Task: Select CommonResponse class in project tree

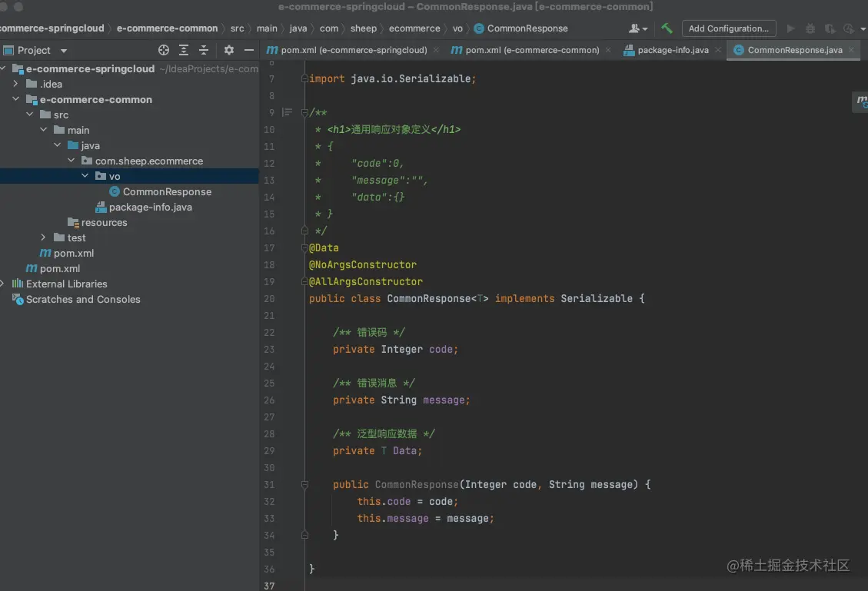Action: (x=167, y=191)
